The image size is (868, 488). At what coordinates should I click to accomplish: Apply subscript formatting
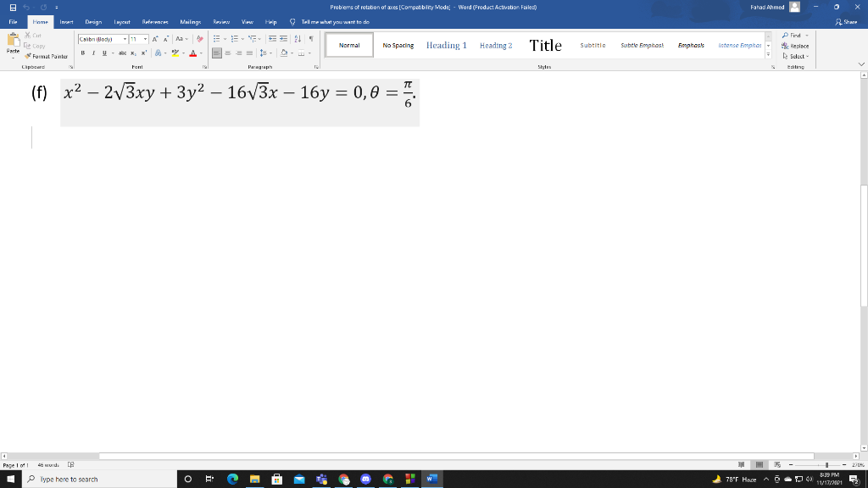pos(132,53)
